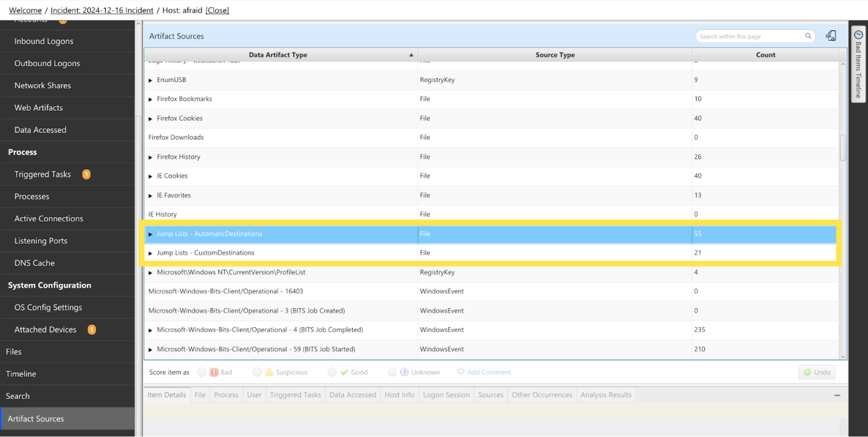Screen dimensions: 868x437
Task: Click the table's vertical scrollbar thumb
Action: 843,147
